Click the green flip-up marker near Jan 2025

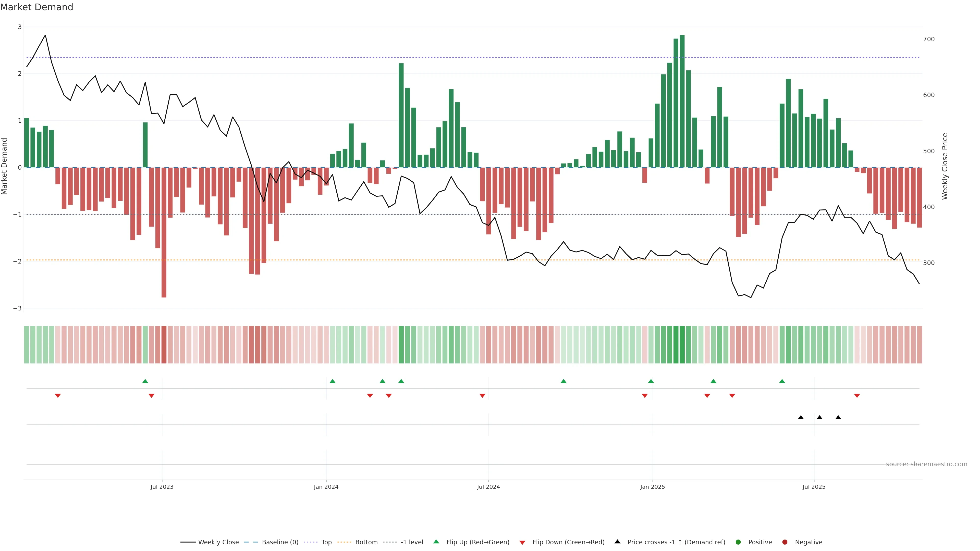click(x=651, y=381)
